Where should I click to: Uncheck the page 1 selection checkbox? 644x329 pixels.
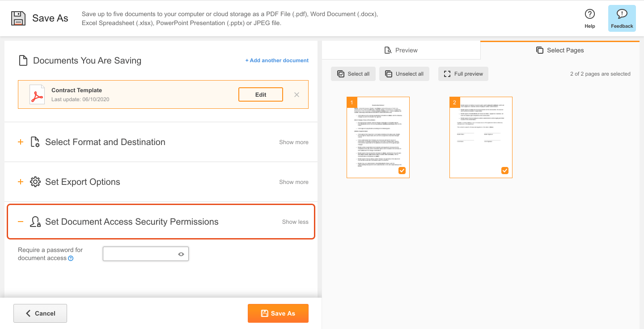[402, 171]
